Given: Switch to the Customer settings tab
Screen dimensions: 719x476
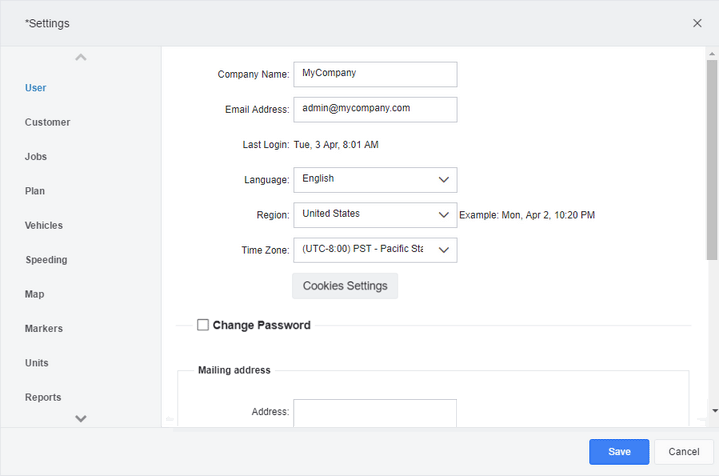Looking at the screenshot, I should (x=47, y=122).
